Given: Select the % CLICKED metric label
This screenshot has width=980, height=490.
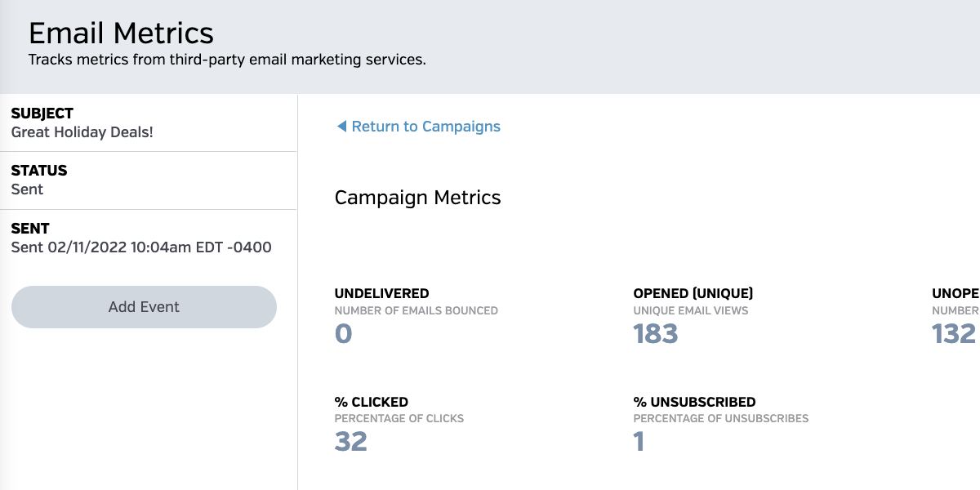Looking at the screenshot, I should (371, 402).
